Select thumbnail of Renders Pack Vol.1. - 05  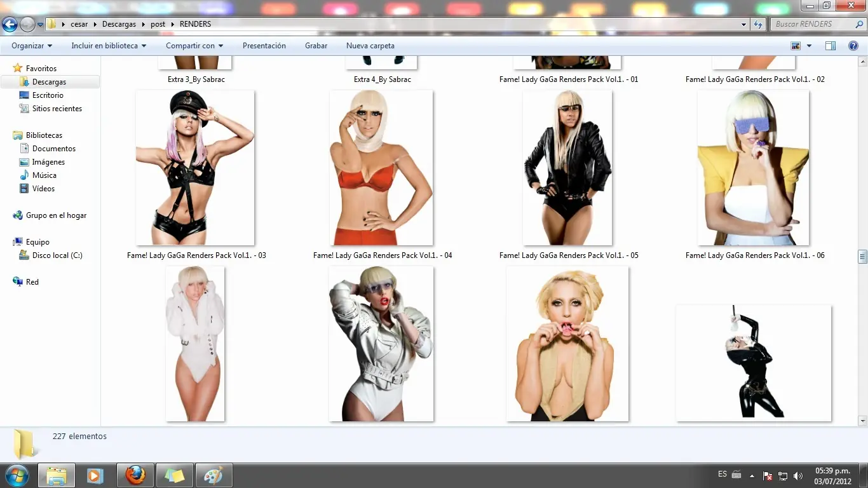click(x=567, y=168)
